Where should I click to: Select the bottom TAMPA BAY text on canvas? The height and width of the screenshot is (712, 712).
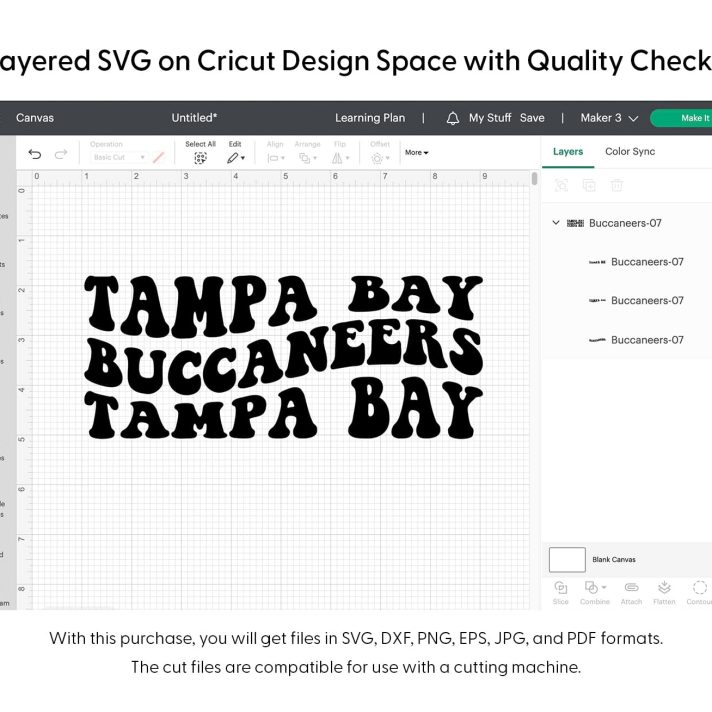283,409
